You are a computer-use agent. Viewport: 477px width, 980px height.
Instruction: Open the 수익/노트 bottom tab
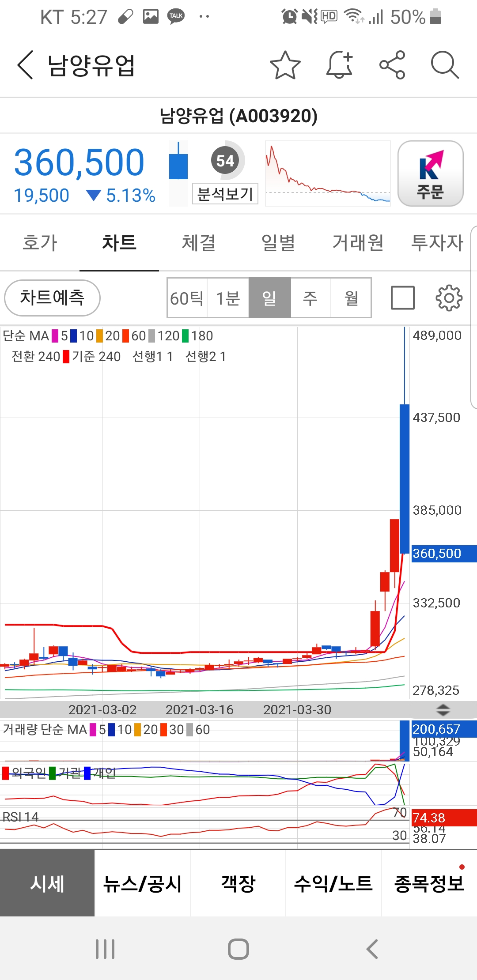tap(333, 883)
